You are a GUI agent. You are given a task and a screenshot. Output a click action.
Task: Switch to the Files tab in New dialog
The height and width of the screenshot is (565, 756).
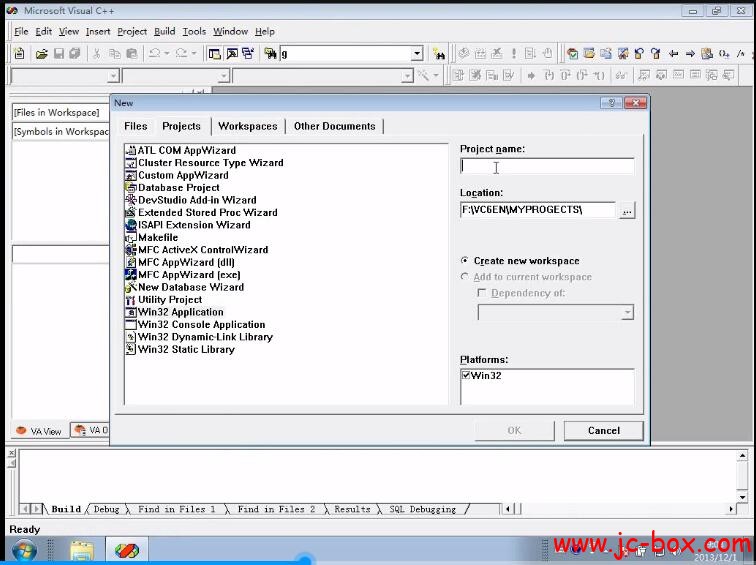pos(135,126)
